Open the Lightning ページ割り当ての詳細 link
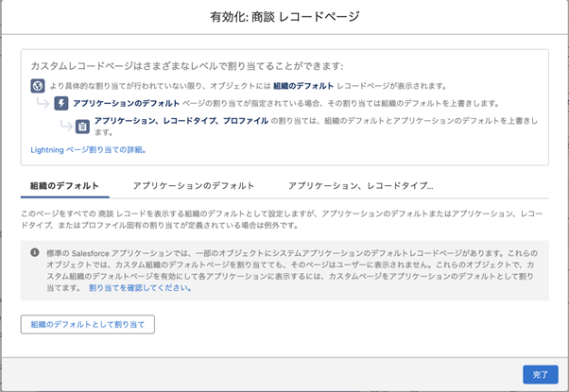569x392 pixels. click(x=89, y=149)
